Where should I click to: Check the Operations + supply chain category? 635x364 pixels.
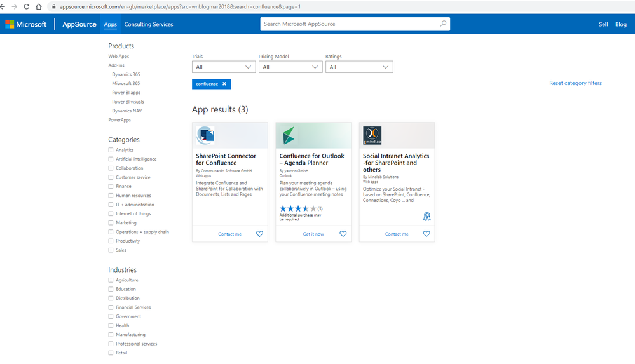(x=111, y=232)
